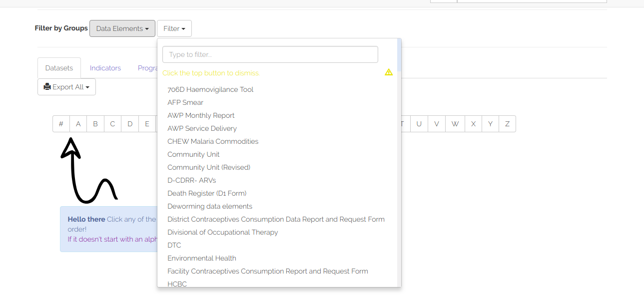Select AFP Smear in filter list
644x298 pixels.
pyautogui.click(x=185, y=102)
